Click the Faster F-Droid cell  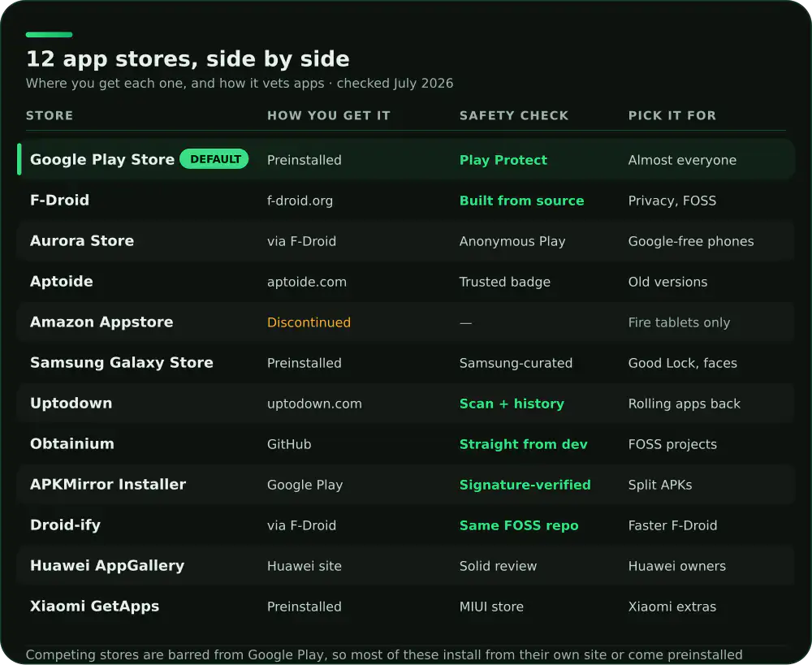point(672,525)
